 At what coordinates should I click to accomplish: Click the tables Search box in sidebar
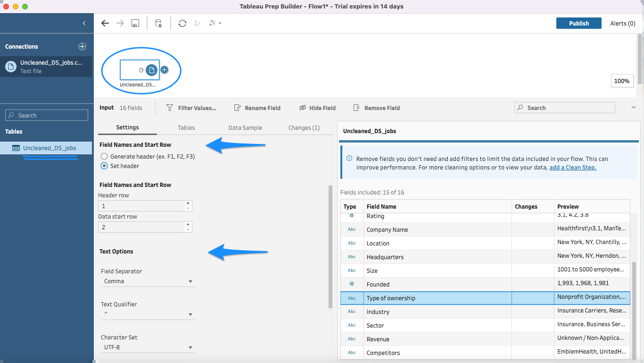click(47, 115)
